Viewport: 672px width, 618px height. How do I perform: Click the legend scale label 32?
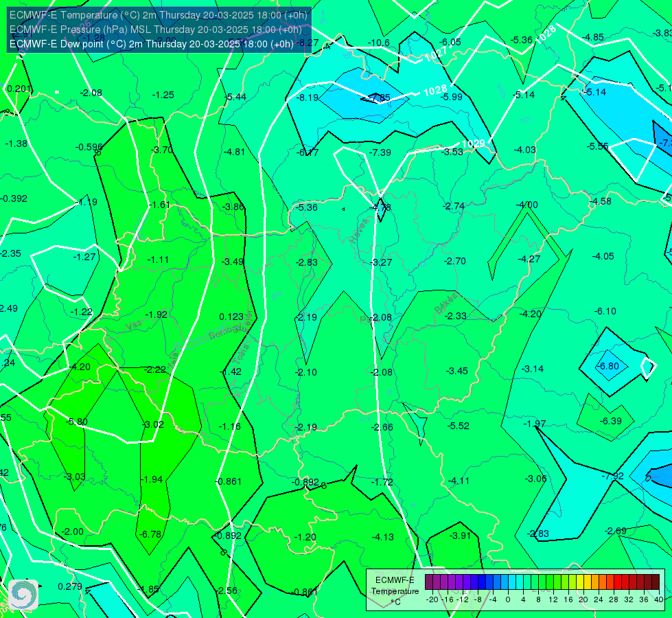click(x=629, y=599)
